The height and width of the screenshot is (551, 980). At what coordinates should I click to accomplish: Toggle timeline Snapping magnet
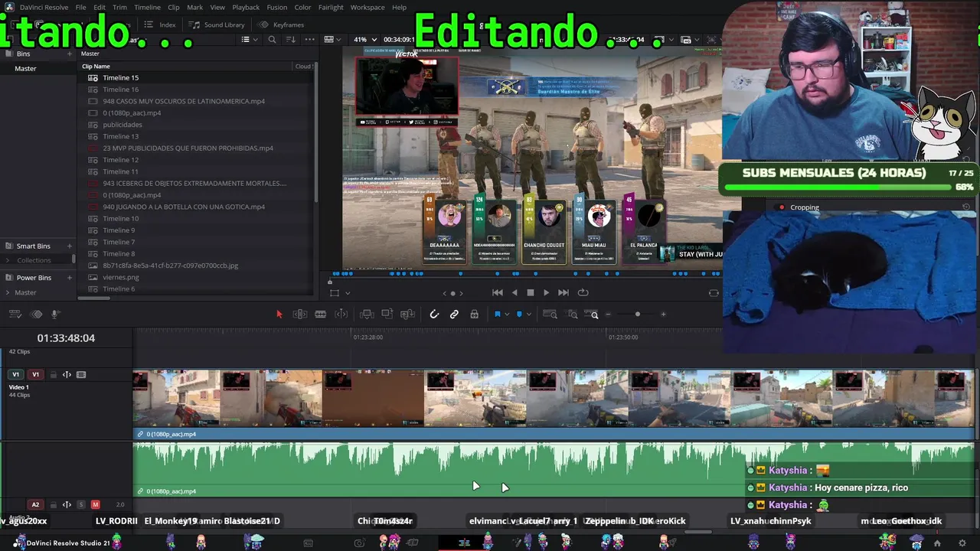point(434,315)
